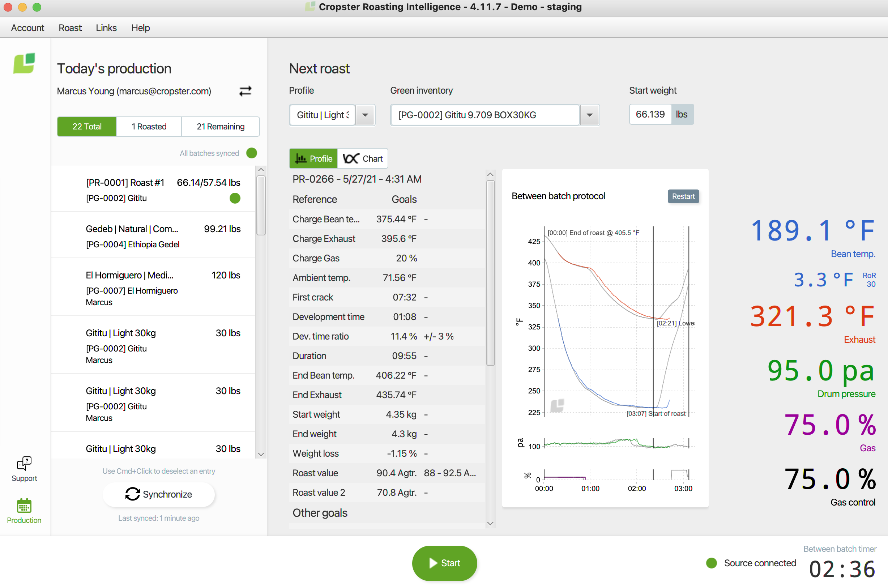
Task: Click the Weight loss -1.15 % row
Action: [387, 453]
